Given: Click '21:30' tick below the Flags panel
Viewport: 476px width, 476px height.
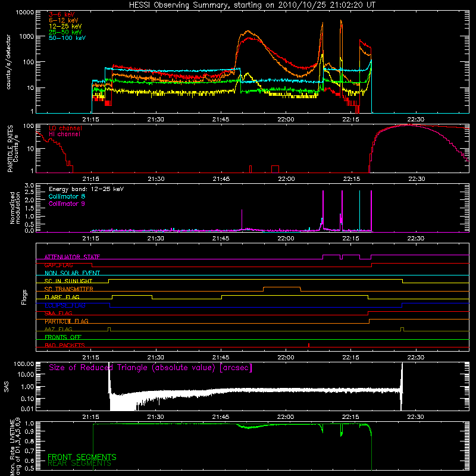Looking at the screenshot, I should coord(156,358).
